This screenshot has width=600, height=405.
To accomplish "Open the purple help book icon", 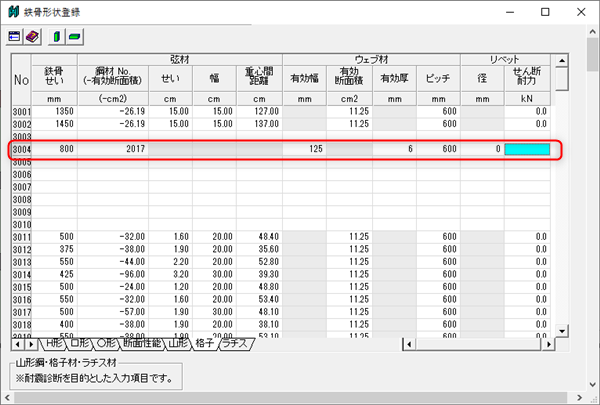I will click(33, 36).
